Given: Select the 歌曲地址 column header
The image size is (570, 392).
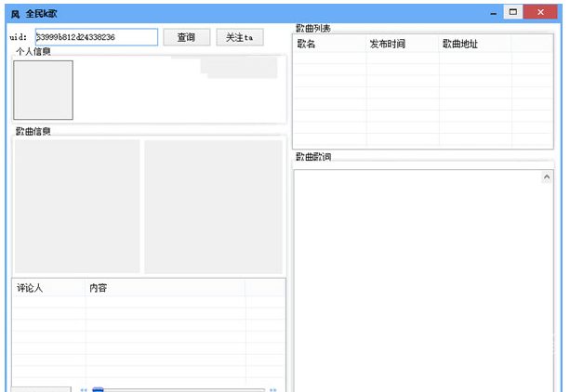Looking at the screenshot, I should pyautogui.click(x=475, y=44).
